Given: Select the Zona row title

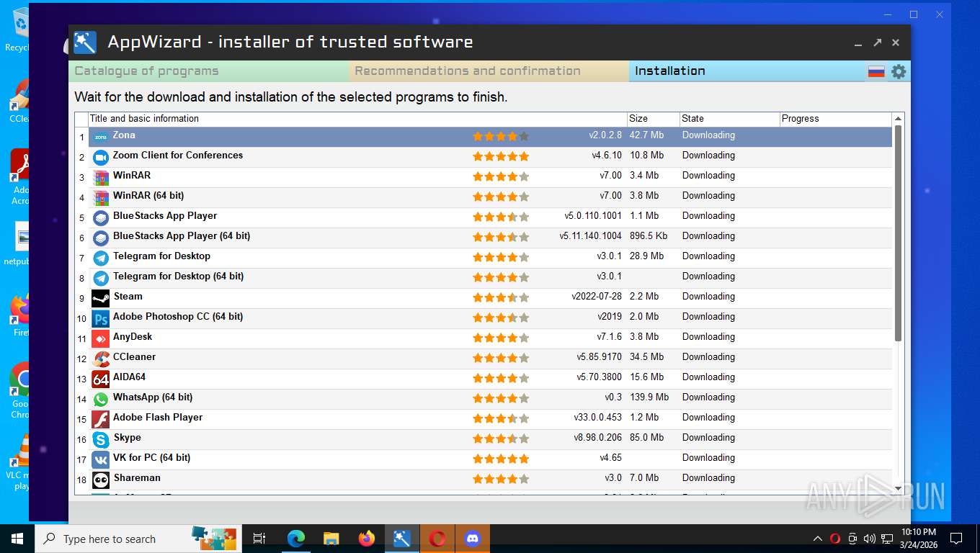Looking at the screenshot, I should pos(124,135).
